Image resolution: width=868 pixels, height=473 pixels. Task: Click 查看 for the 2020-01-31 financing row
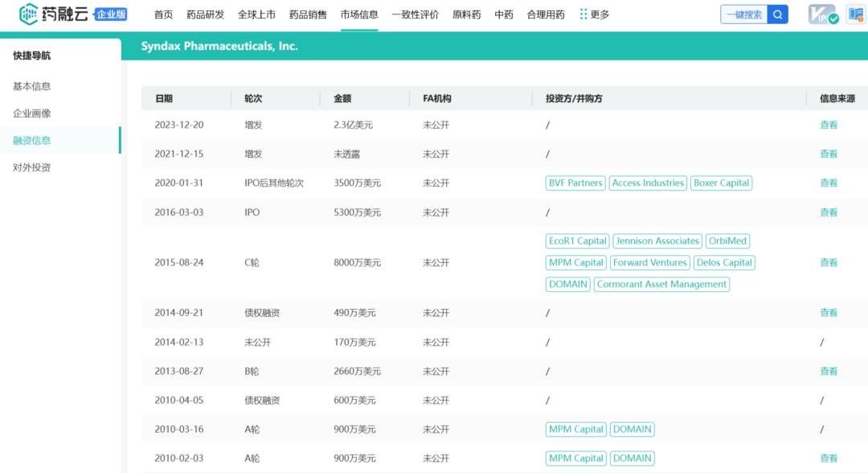coord(829,183)
